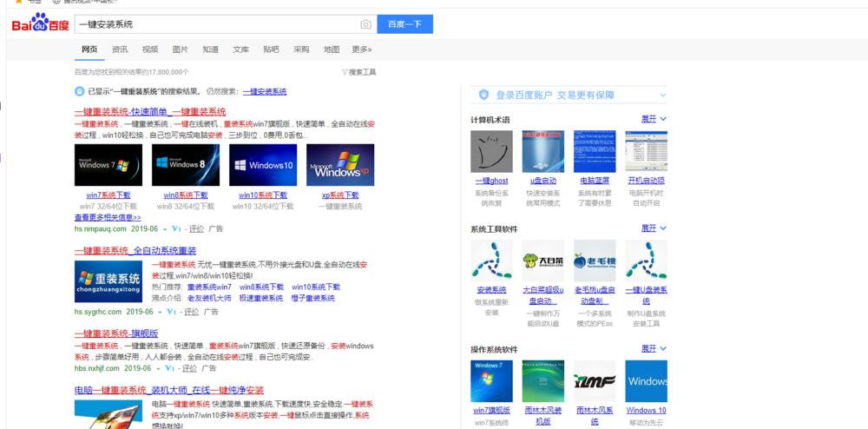Click the 大白菜 software icon

pos(543,261)
